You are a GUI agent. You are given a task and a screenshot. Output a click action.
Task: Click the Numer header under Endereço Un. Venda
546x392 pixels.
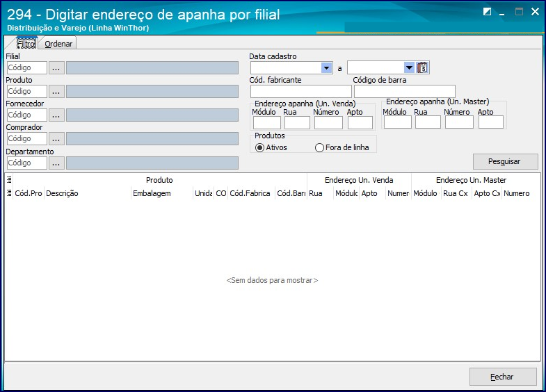(x=399, y=193)
